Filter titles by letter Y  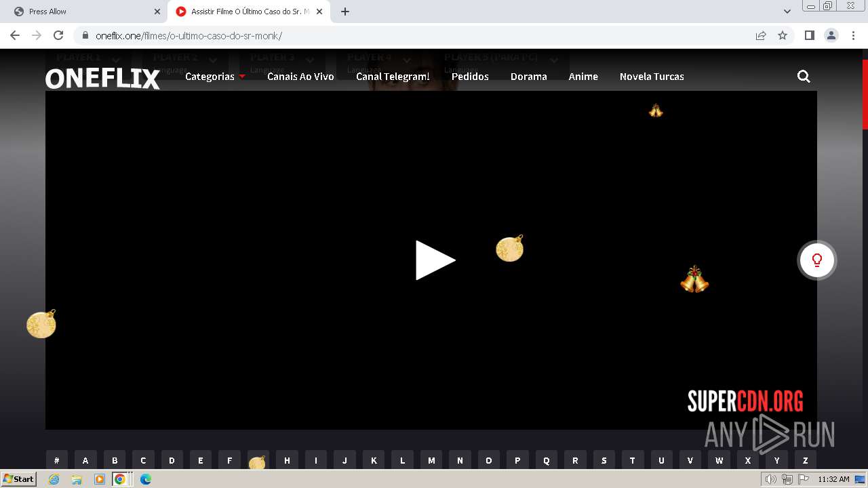(x=776, y=460)
